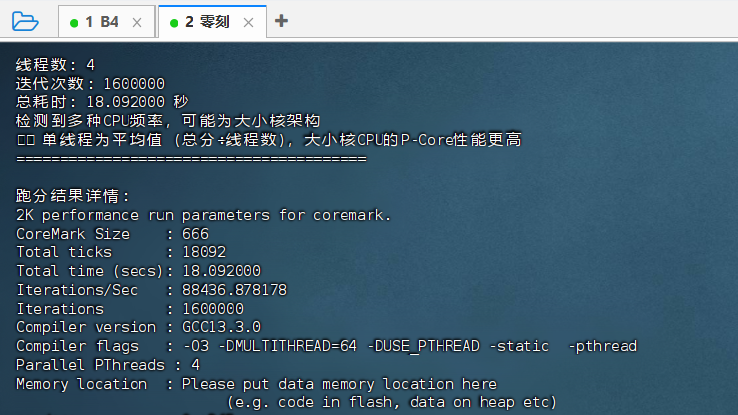Click '(e.g. code in flash, data on heap etc)'
This screenshot has width=738, height=415.
coord(392,402)
